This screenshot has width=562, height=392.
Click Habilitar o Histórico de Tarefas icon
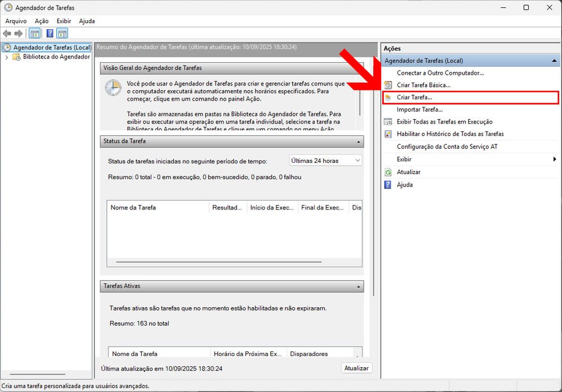click(388, 134)
